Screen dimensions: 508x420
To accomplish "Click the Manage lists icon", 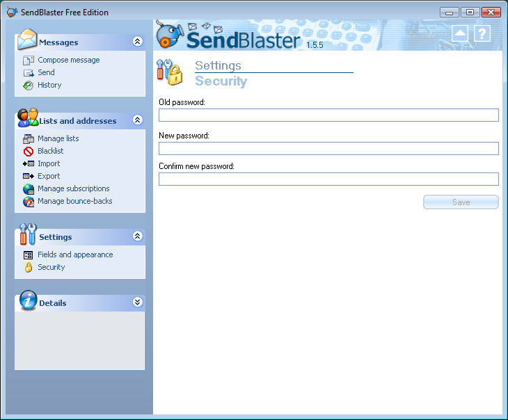I will [x=29, y=139].
